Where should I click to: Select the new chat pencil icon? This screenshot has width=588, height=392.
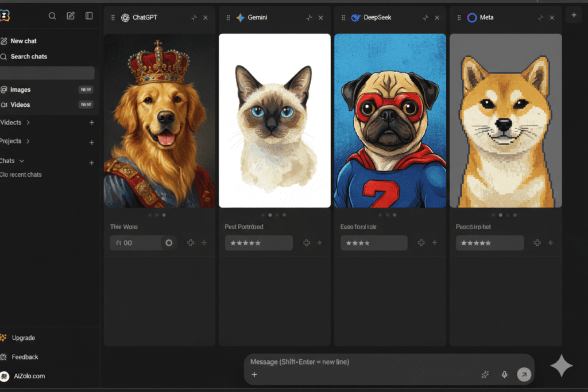pyautogui.click(x=70, y=15)
